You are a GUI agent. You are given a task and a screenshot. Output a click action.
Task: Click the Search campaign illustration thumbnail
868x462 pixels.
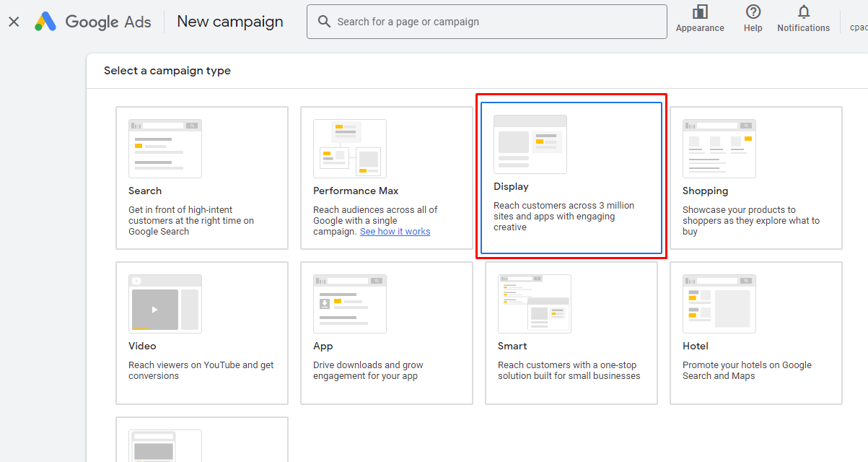click(x=165, y=149)
